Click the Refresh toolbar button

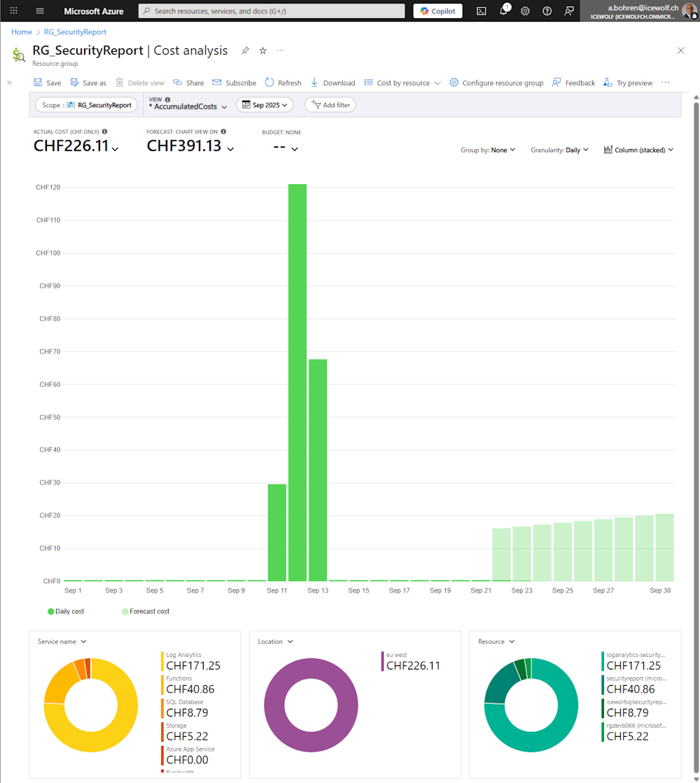283,83
